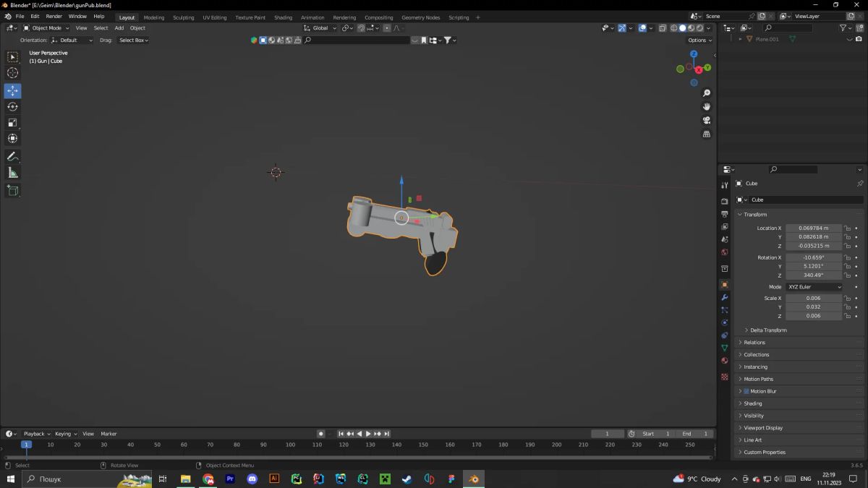Select the Measure tool
868x488 pixels.
click(x=13, y=172)
